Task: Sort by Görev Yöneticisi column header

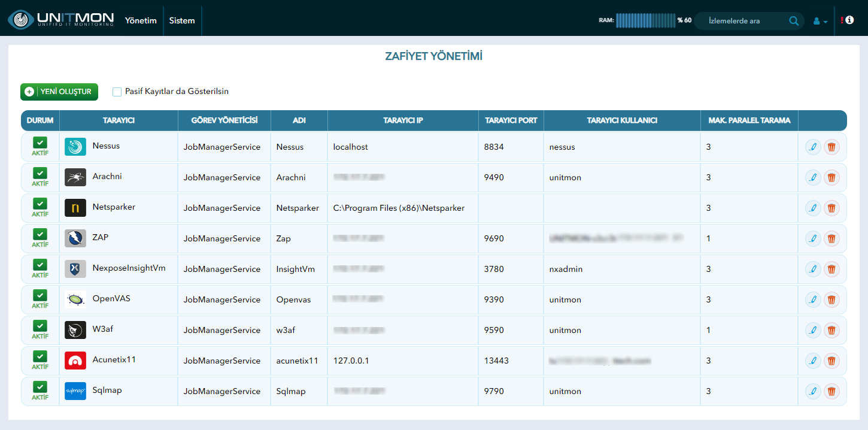Action: coord(224,120)
